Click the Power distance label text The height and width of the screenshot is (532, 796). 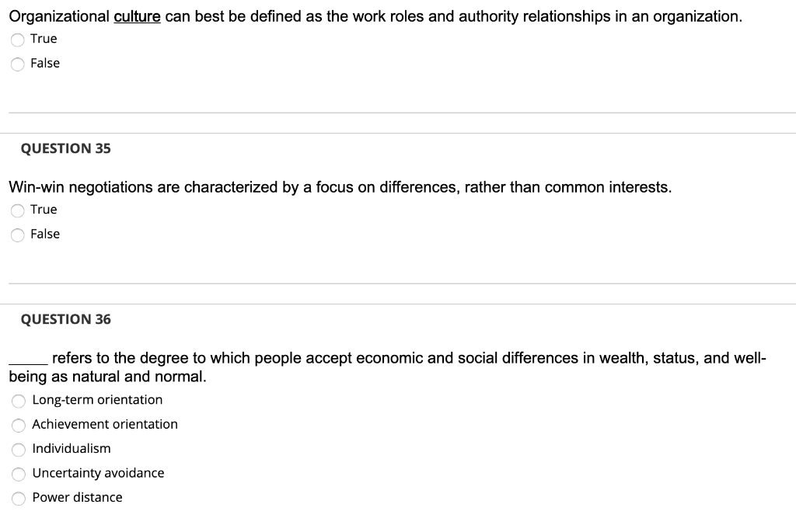[x=76, y=498]
